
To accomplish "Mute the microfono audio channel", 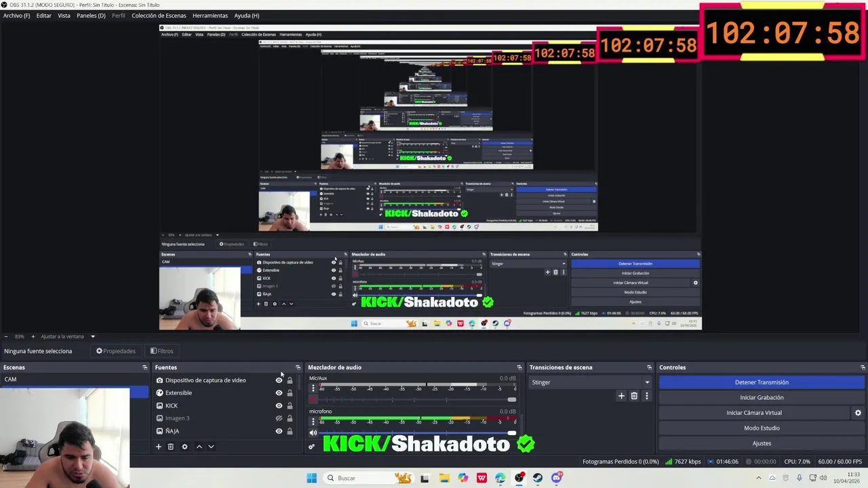I will (x=313, y=432).
